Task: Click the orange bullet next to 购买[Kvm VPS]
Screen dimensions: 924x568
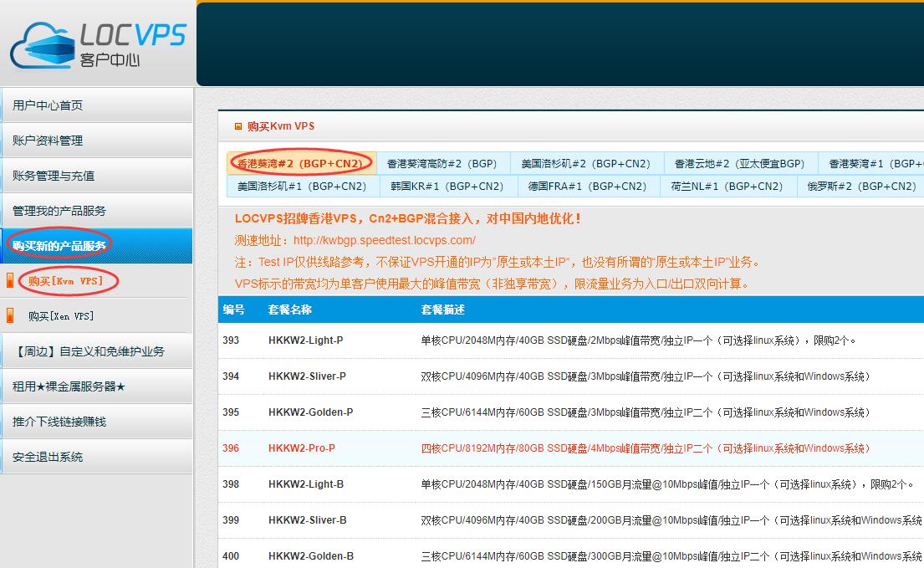Action: 9,280
